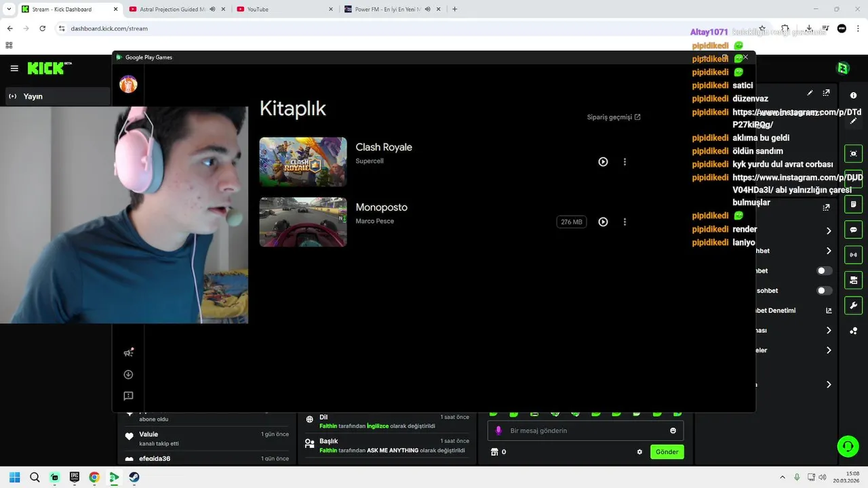Screen dimensions: 868x488
Task: Click the green screen-capture icon in Kick's right sidebar
Action: coord(854,154)
